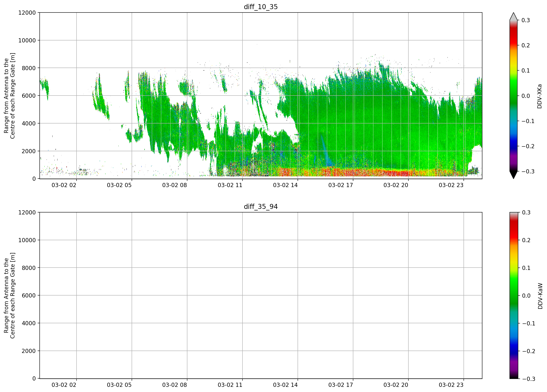547x392 pixels.
Task: Click the "10000" y-tick in diff_10_35 plot
Action: pyautogui.click(x=27, y=40)
